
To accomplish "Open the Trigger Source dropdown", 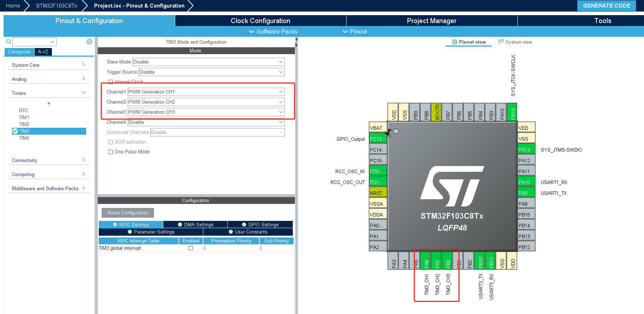I will click(212, 72).
